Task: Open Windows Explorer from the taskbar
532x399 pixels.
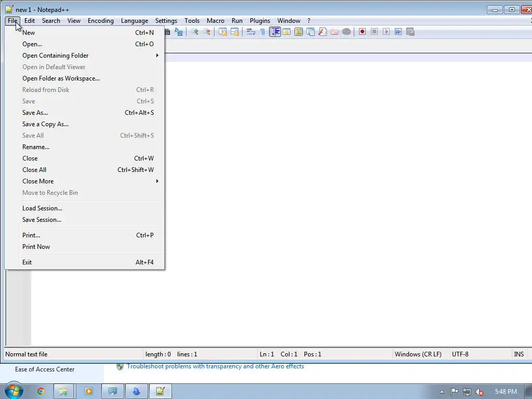Action: click(63, 392)
